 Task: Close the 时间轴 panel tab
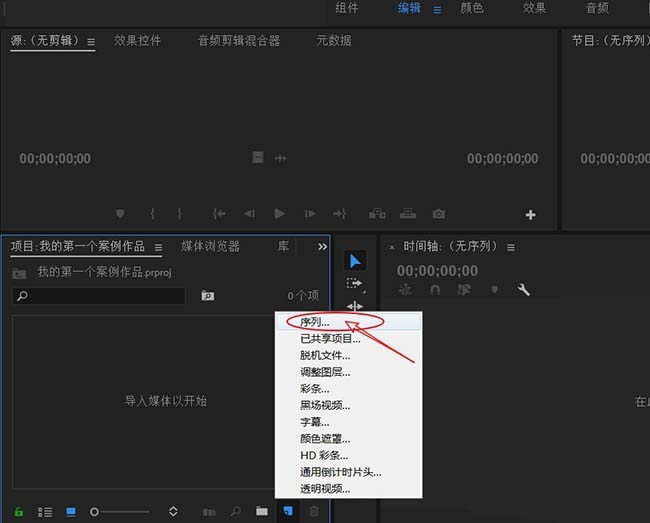[392, 247]
